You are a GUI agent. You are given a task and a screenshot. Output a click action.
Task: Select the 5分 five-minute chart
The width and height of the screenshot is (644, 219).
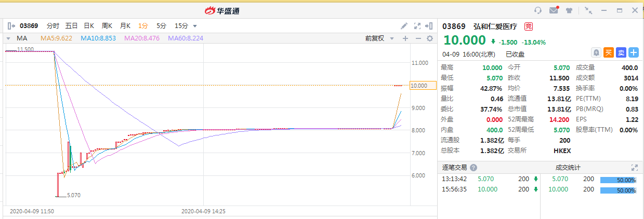(x=162, y=25)
